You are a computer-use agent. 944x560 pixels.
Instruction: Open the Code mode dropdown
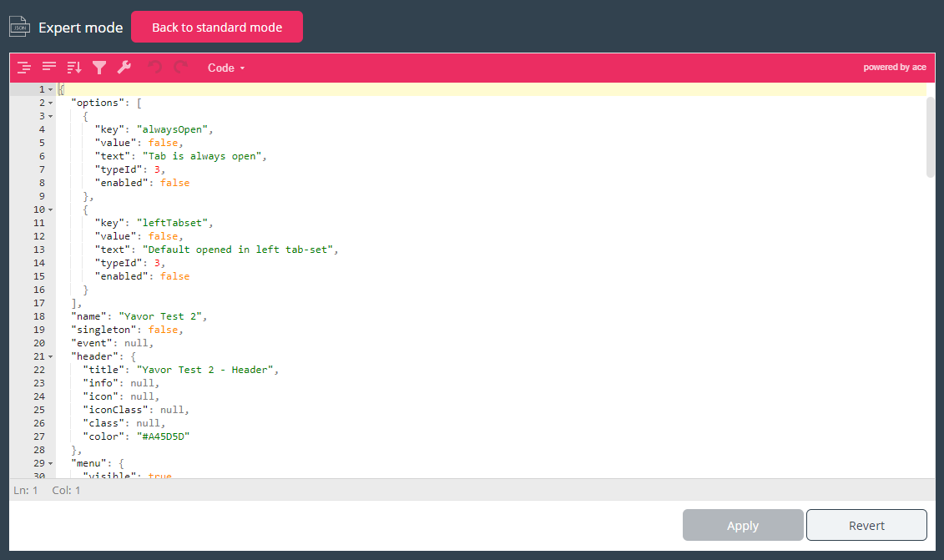(x=226, y=68)
